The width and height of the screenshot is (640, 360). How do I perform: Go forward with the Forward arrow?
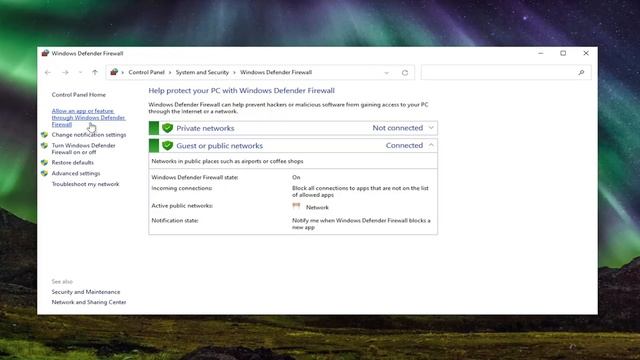(65, 72)
